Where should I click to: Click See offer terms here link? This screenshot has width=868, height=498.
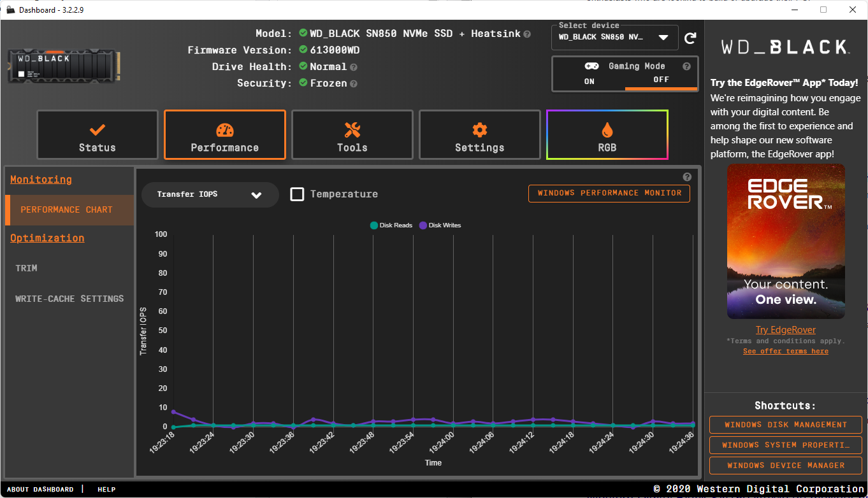pyautogui.click(x=786, y=352)
